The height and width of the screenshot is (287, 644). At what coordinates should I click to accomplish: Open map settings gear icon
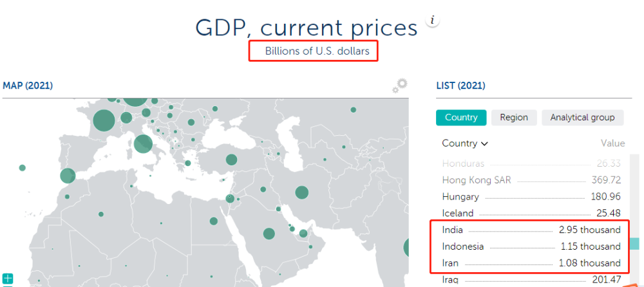click(400, 86)
